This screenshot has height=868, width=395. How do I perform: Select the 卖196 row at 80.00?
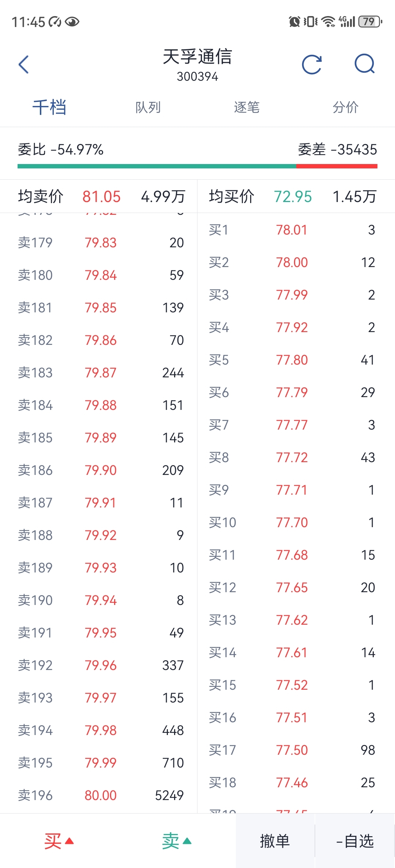pos(101,795)
